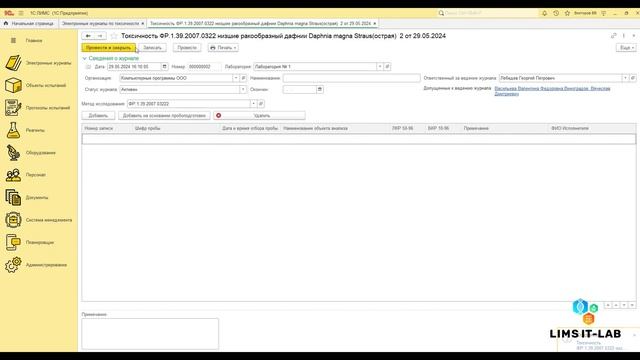
Task: Click Номер записи column header
Action: (107, 128)
